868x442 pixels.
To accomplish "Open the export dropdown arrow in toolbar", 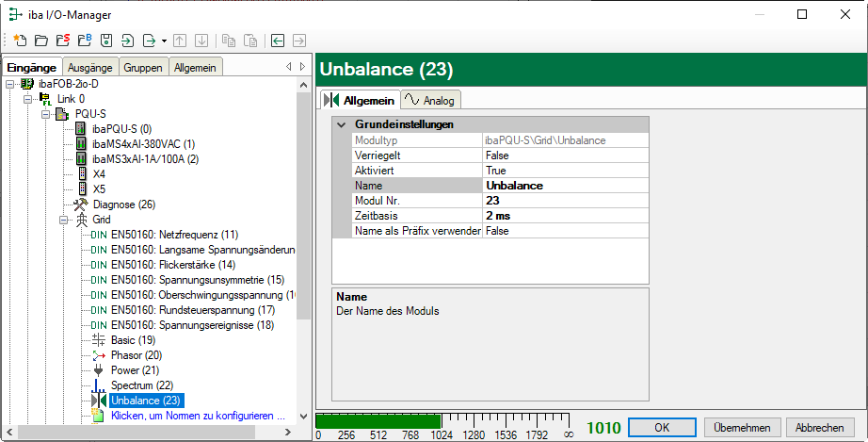I will [x=164, y=41].
